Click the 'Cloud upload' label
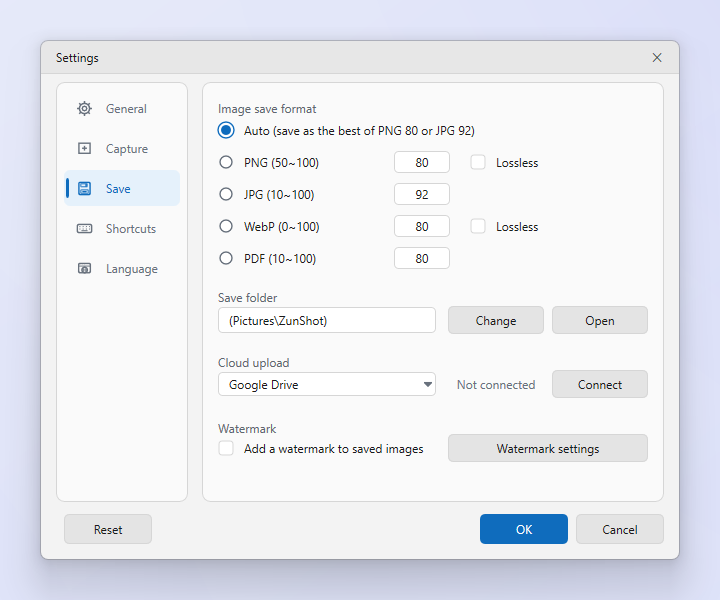 [x=253, y=363]
